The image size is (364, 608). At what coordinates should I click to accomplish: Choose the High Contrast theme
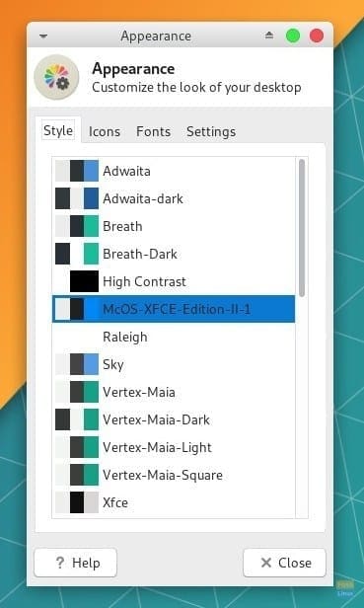point(174,281)
